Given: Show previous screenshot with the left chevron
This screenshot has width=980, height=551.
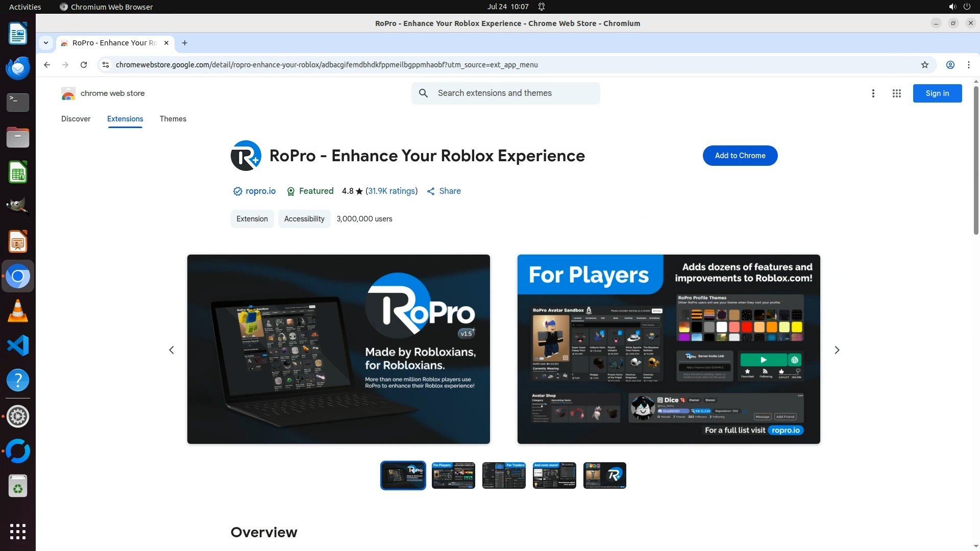Looking at the screenshot, I should tap(171, 350).
